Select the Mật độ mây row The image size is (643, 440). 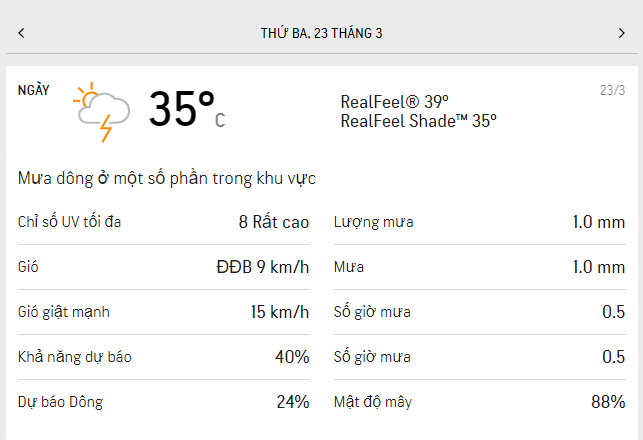479,402
